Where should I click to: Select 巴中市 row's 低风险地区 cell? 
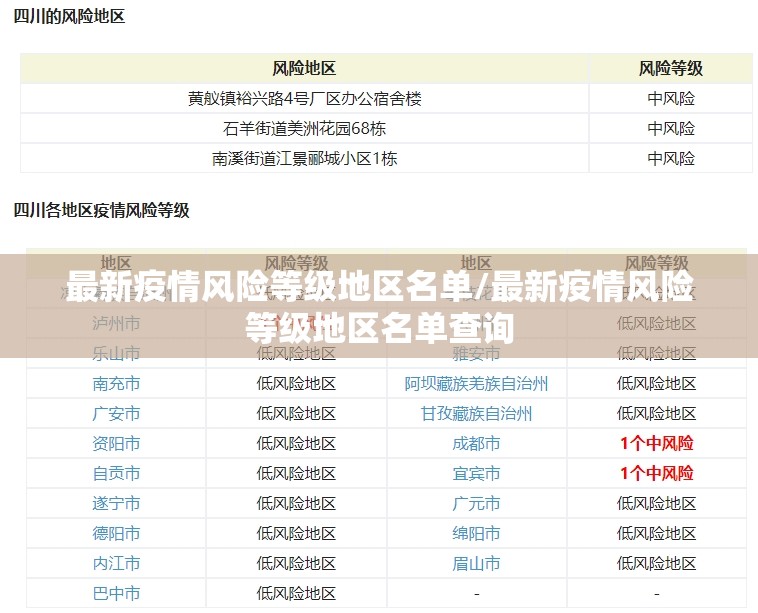[x=296, y=593]
